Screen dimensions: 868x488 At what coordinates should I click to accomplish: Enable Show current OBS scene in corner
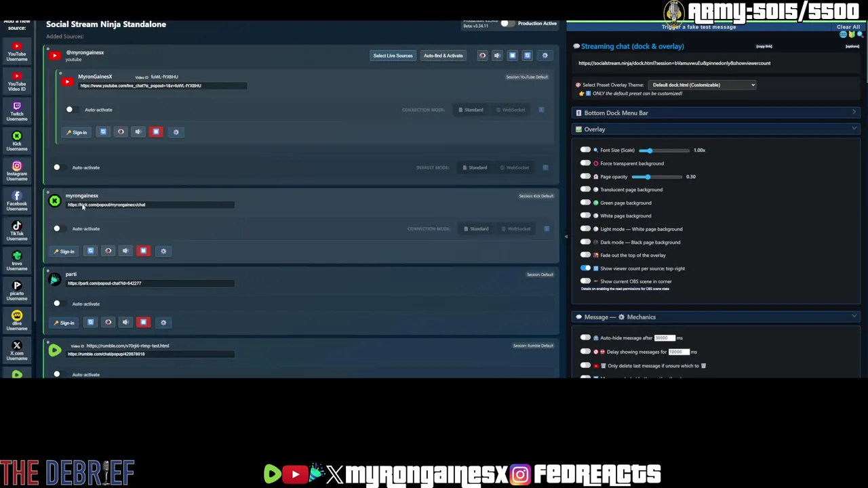coord(585,281)
